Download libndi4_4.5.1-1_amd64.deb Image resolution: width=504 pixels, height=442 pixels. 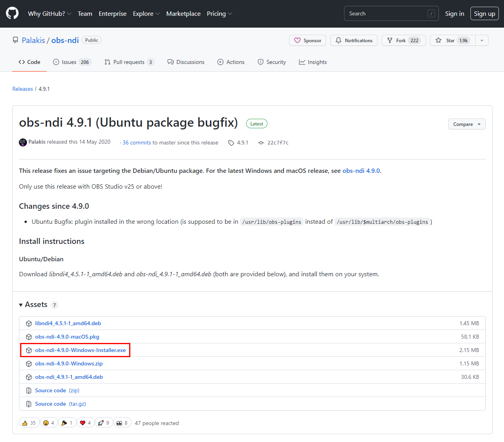tap(68, 323)
